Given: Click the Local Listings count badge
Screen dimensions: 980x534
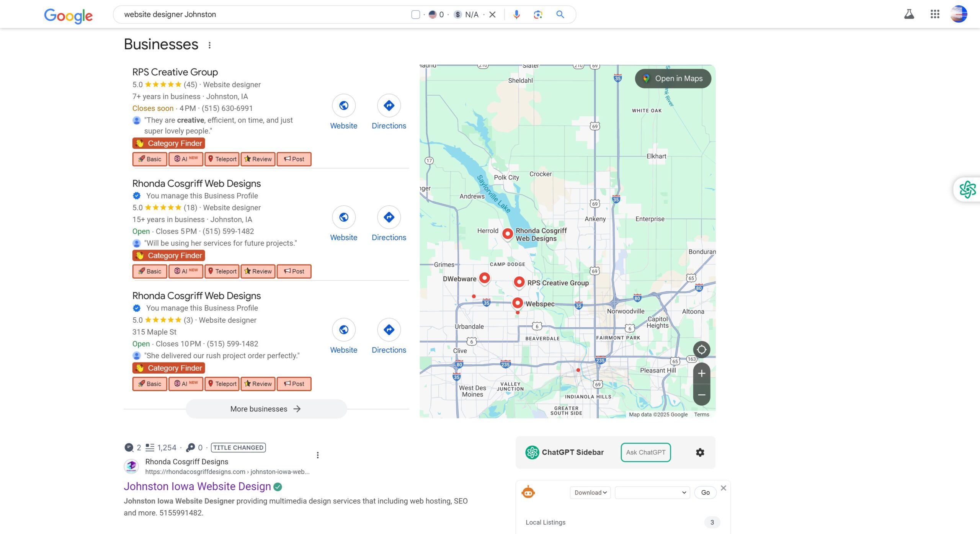Looking at the screenshot, I should pos(712,522).
